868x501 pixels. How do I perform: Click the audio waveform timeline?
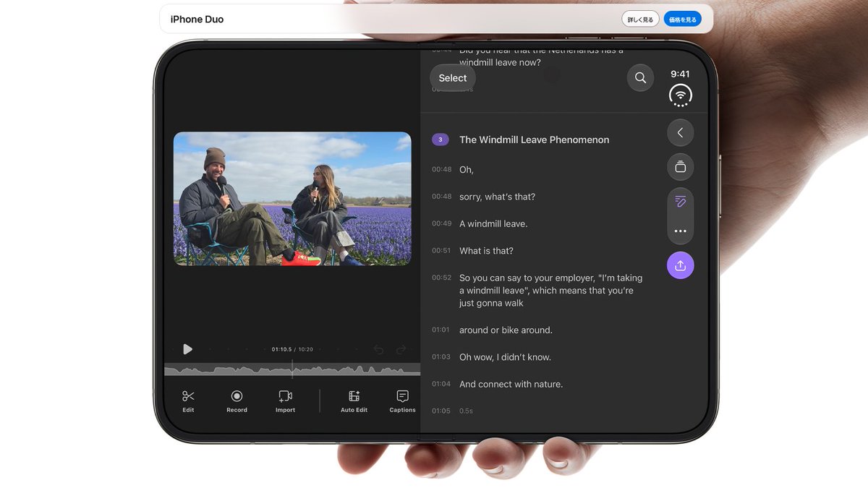292,369
